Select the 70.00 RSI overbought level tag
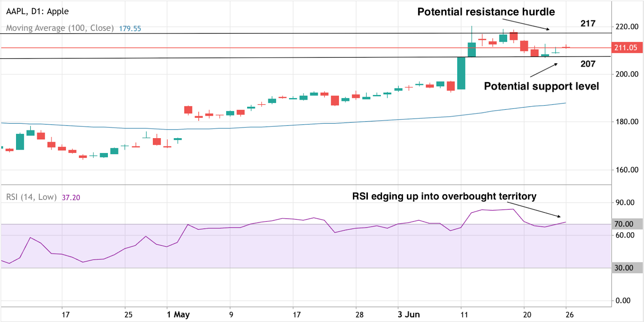This screenshot has width=644, height=322. click(x=624, y=224)
